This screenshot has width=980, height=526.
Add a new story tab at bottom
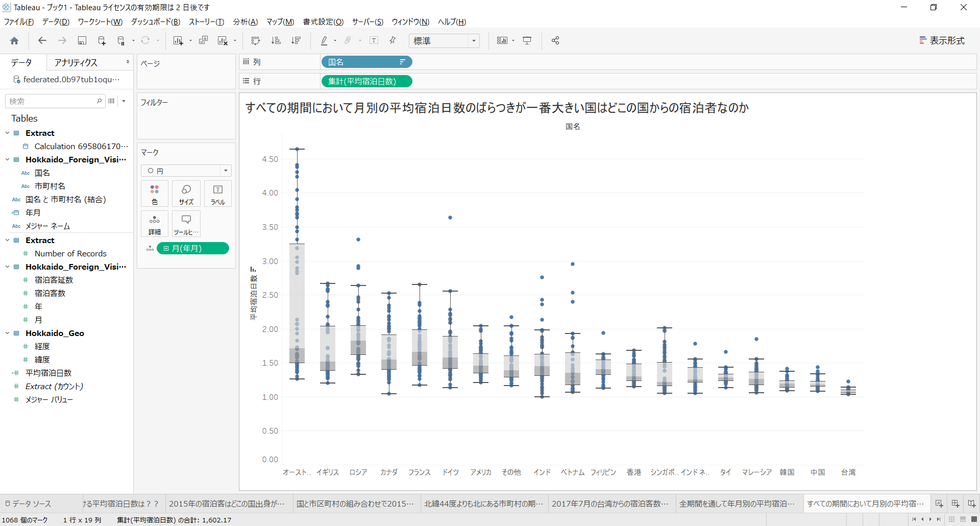pos(971,504)
